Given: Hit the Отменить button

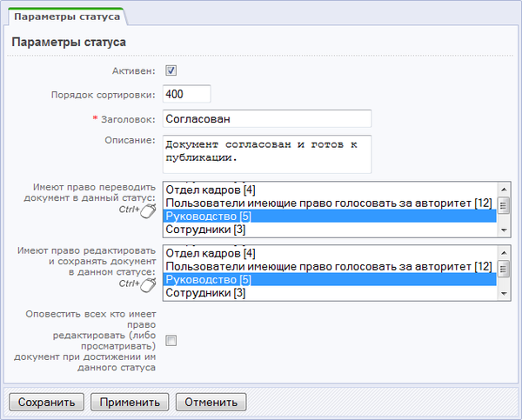Looking at the screenshot, I should [211, 402].
